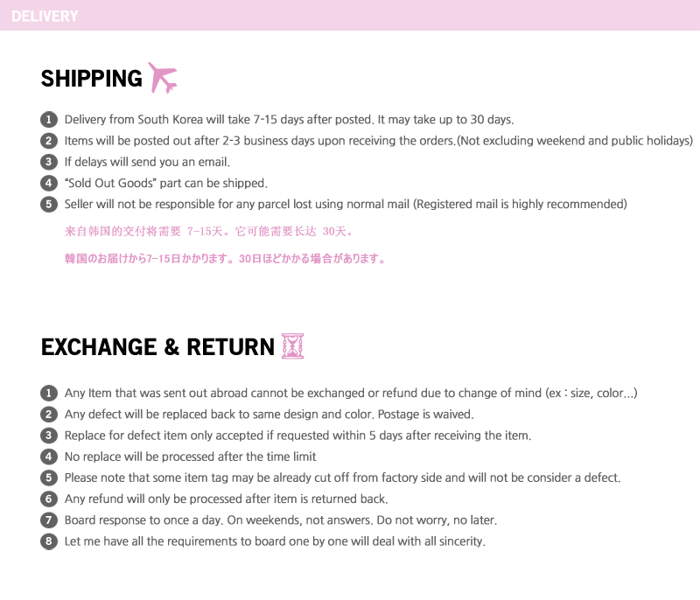This screenshot has width=700, height=600.
Task: Click the SHIPPING section heading
Action: coord(91,79)
